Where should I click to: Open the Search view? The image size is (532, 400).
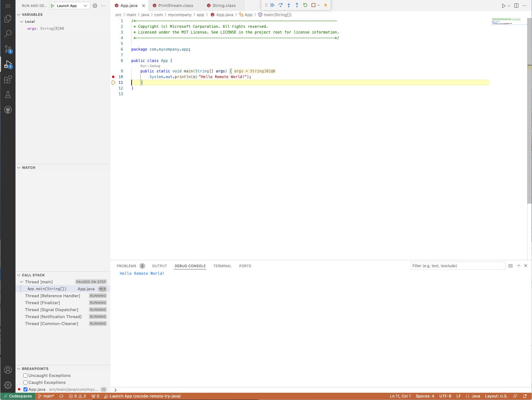click(x=8, y=34)
